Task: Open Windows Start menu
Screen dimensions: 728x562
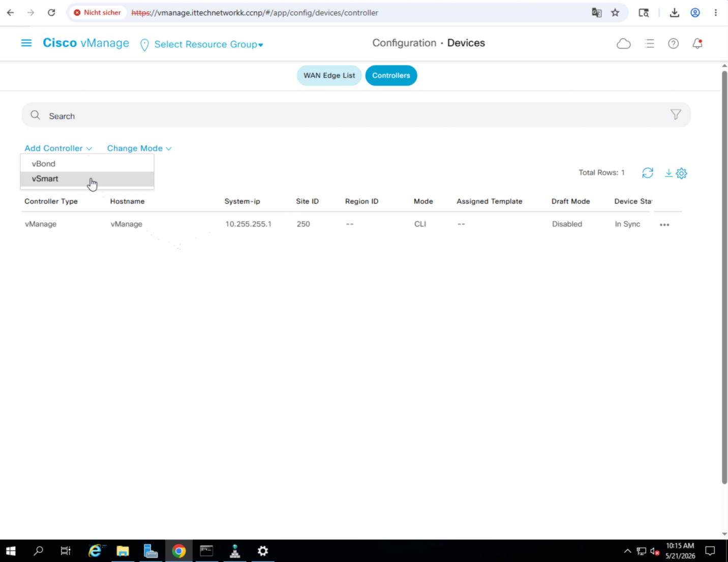Action: click(x=11, y=551)
